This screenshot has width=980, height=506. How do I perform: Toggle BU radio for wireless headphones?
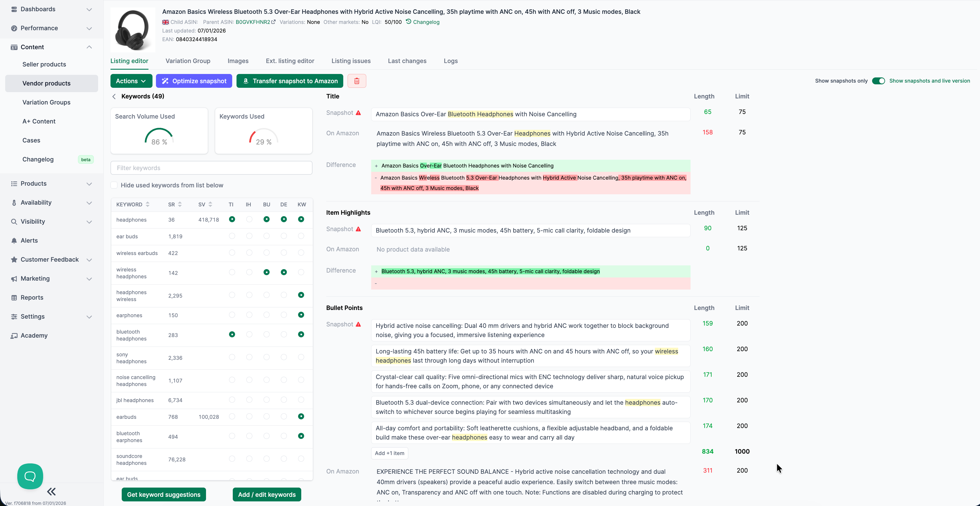(267, 272)
